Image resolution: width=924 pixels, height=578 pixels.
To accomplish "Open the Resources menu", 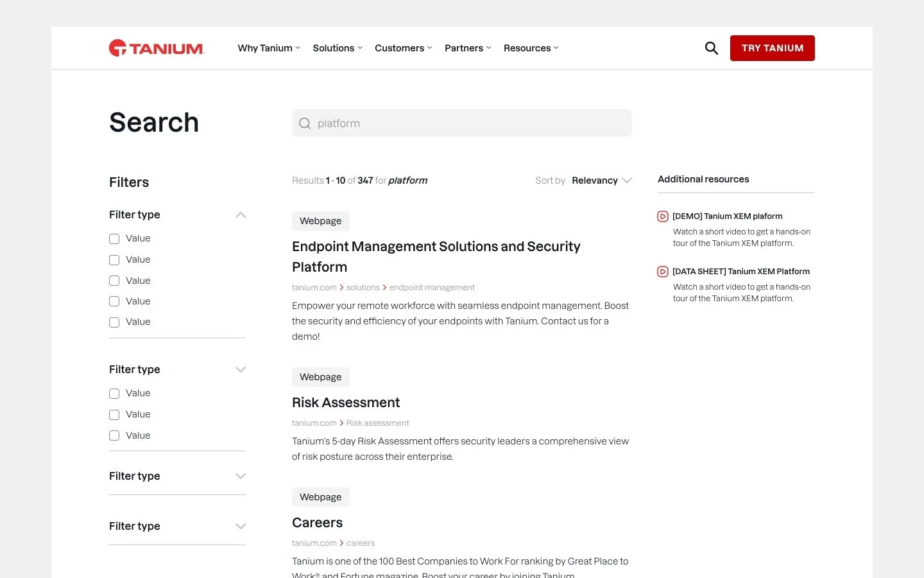I will pyautogui.click(x=531, y=48).
